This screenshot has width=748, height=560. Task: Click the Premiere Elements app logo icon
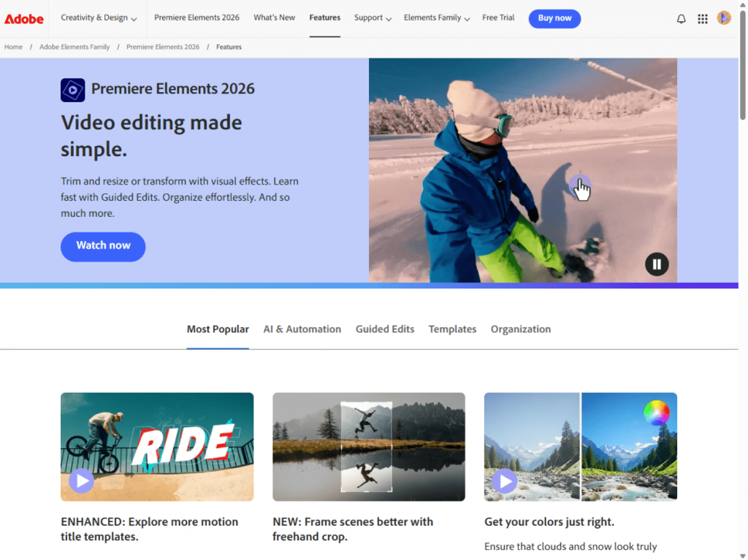[72, 90]
